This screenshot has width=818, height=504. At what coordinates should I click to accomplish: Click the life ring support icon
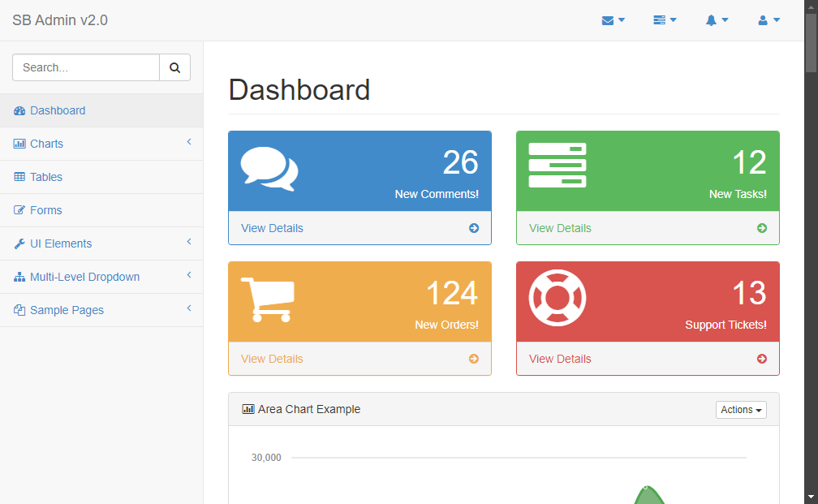(x=558, y=298)
